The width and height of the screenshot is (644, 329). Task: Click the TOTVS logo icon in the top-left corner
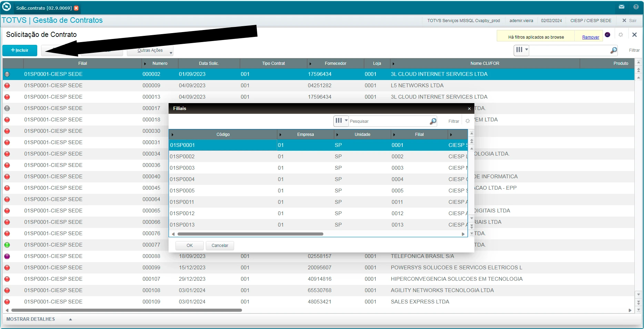[x=7, y=7]
